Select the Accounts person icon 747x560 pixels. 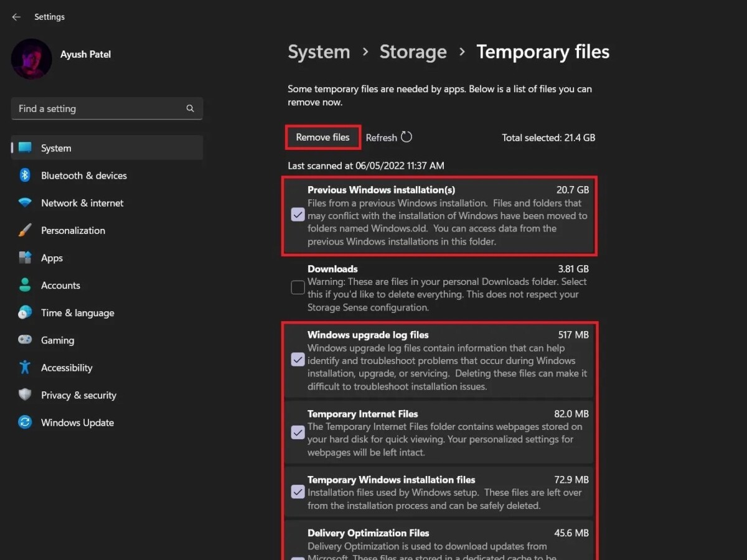[x=25, y=285]
